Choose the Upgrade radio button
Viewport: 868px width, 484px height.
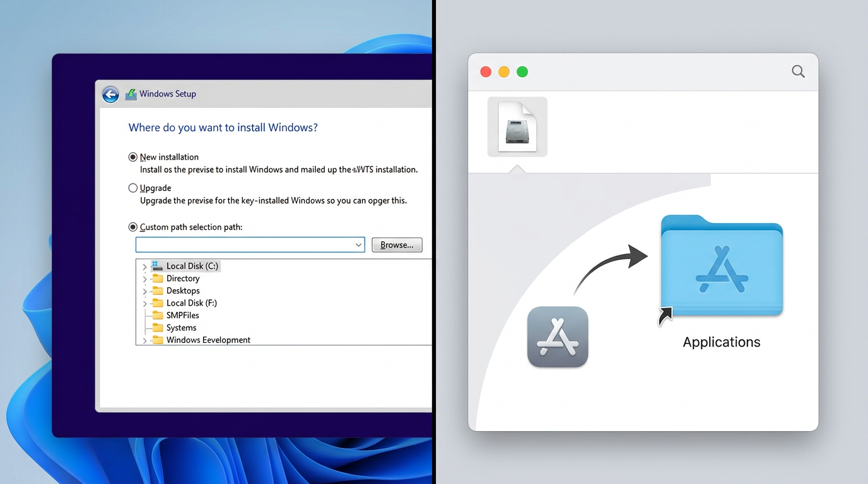click(x=132, y=188)
